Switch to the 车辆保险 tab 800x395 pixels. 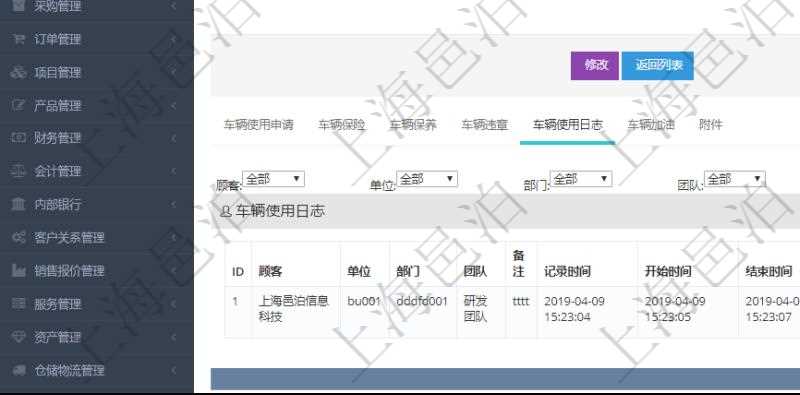pos(342,125)
